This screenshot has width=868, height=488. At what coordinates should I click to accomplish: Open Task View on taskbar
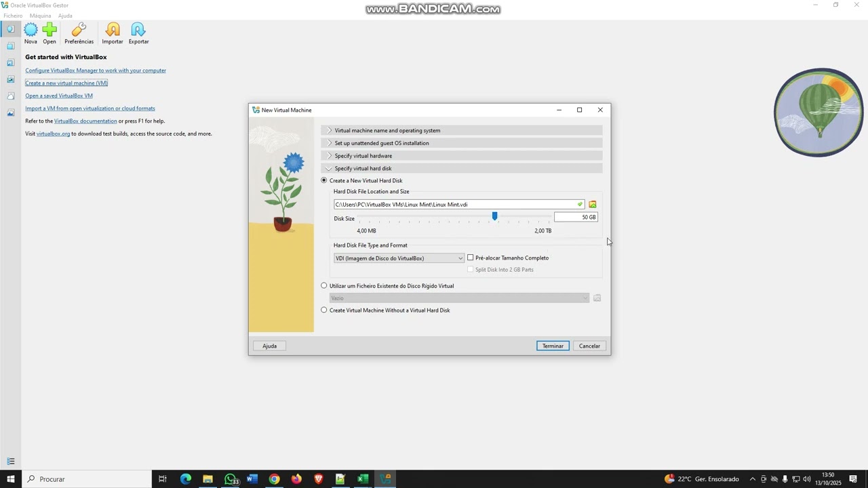pyautogui.click(x=163, y=479)
